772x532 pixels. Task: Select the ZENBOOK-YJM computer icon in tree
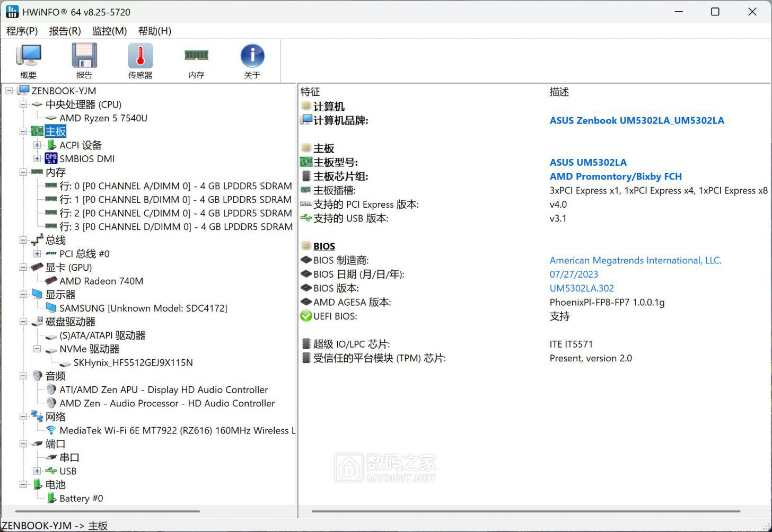[23, 91]
